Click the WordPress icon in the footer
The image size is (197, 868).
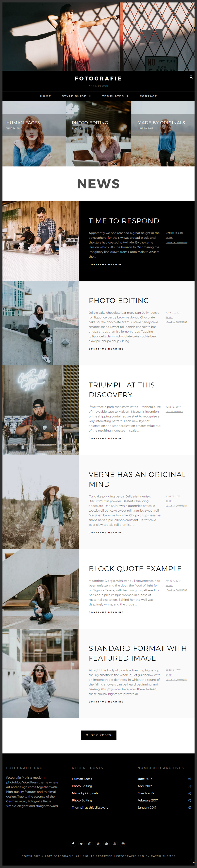pyautogui.click(x=123, y=843)
